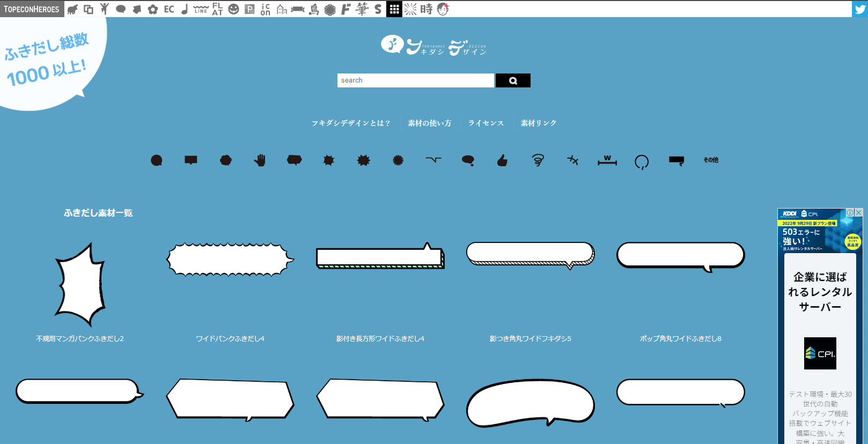This screenshot has height=444, width=868.
Task: Click the 不規則マンガパンクふきだし2 caption link
Action: pyautogui.click(x=80, y=339)
